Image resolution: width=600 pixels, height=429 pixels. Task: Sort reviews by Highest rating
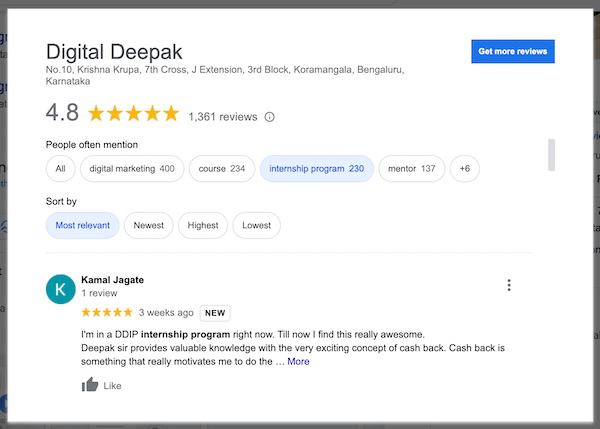pos(203,225)
